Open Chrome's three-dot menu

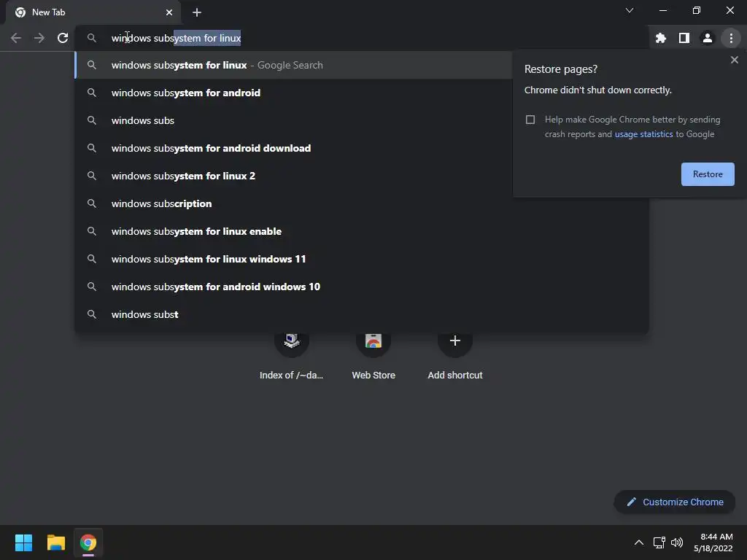pos(731,38)
